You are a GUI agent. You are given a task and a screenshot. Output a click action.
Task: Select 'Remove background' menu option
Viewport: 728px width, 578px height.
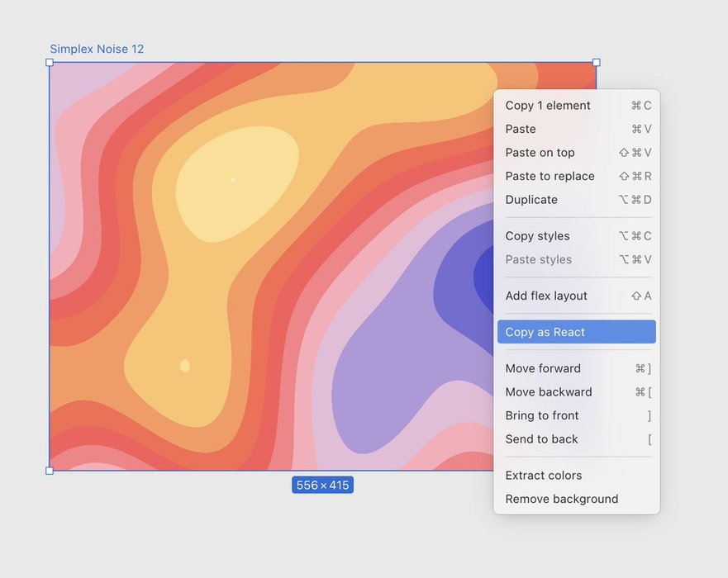click(x=562, y=499)
